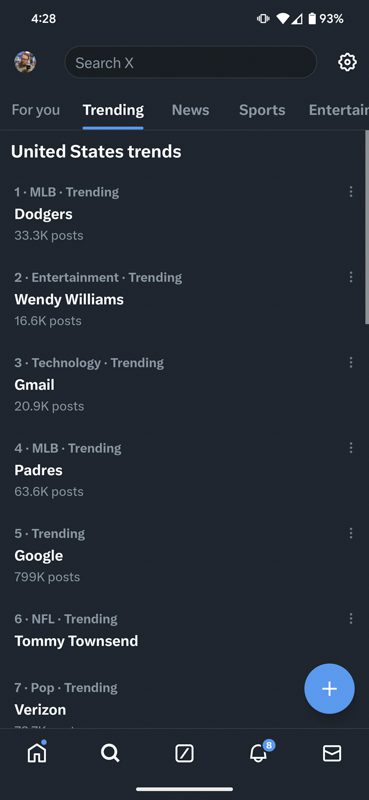Viewport: 369px width, 800px height.
Task: Open more options for Wendy Williams trend
Action: (351, 277)
